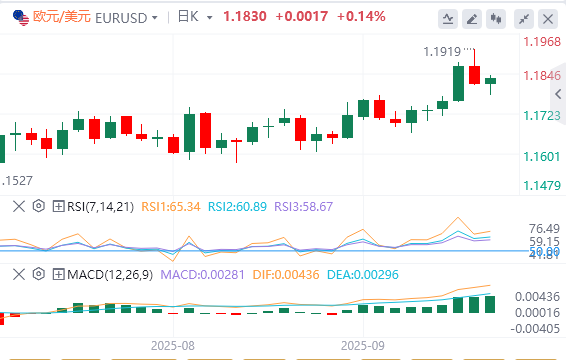This screenshot has height=360, width=566.
Task: Click the 1.1601 price axis label
Action: [x=542, y=157]
